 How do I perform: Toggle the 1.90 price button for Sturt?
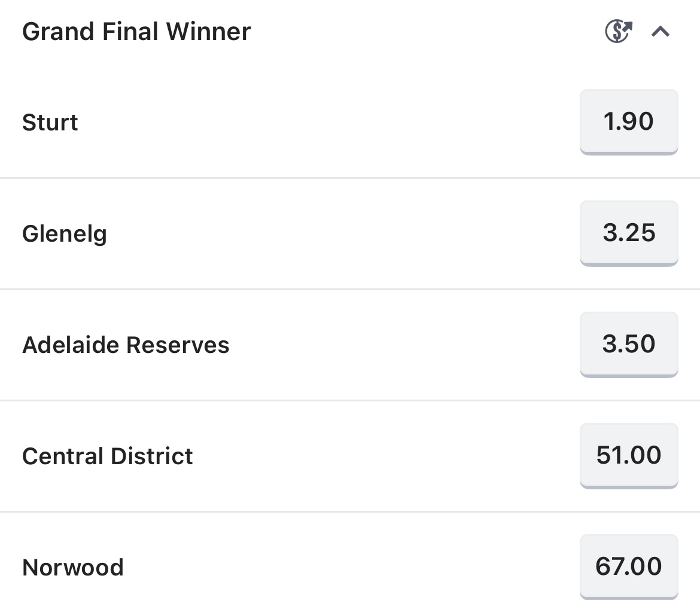coord(629,122)
